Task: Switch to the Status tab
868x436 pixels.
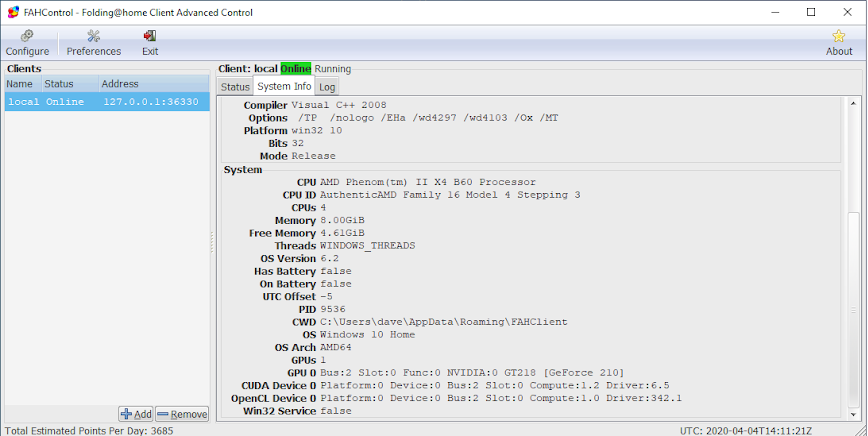Action: (235, 87)
